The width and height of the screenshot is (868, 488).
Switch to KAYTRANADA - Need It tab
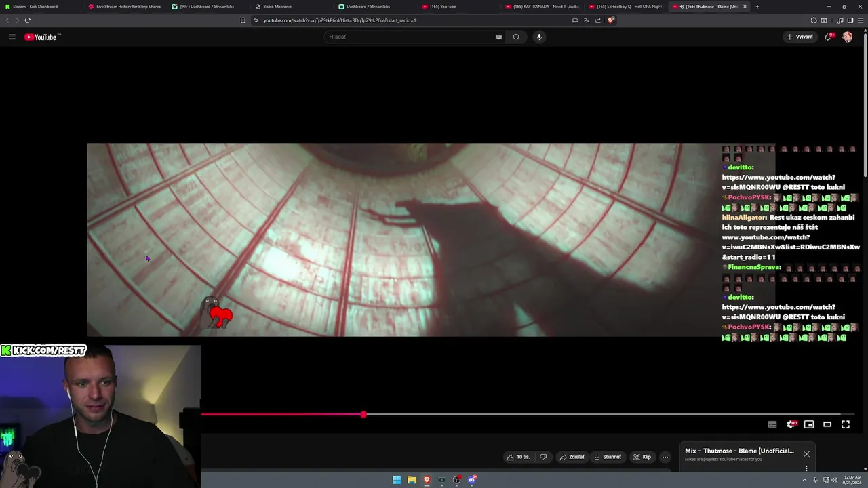pyautogui.click(x=542, y=7)
